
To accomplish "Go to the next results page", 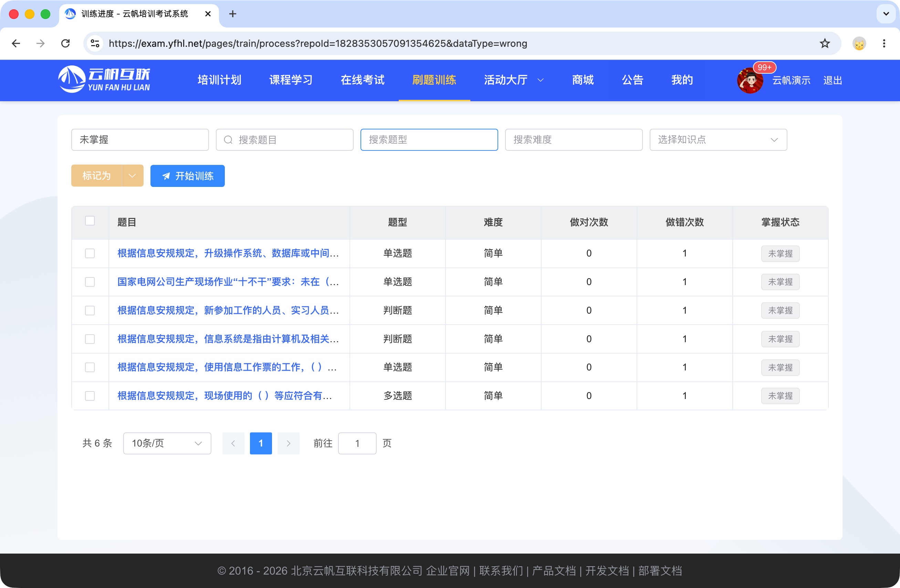I will (x=288, y=443).
